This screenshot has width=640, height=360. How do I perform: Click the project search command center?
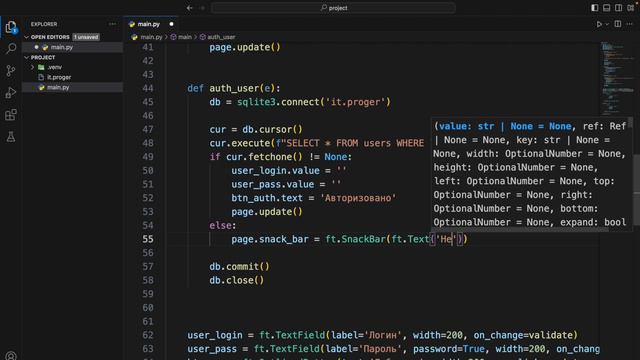point(333,8)
